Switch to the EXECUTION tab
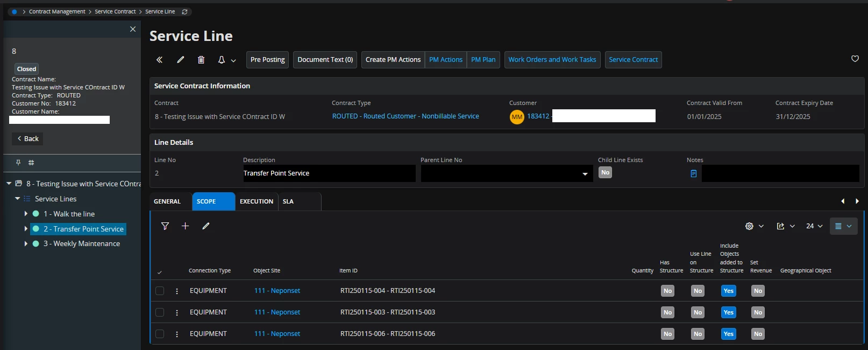The width and height of the screenshot is (868, 350). click(256, 201)
